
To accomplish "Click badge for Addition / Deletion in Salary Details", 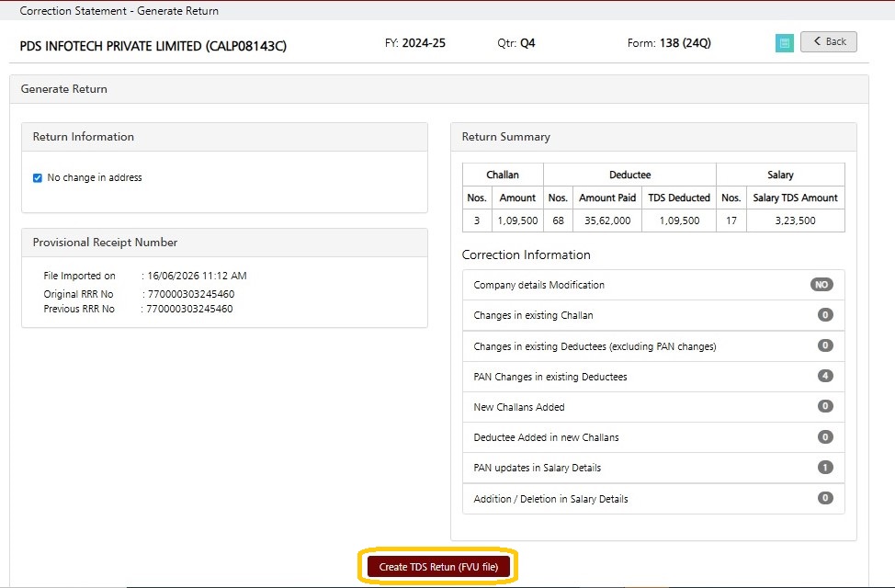I will (x=825, y=498).
